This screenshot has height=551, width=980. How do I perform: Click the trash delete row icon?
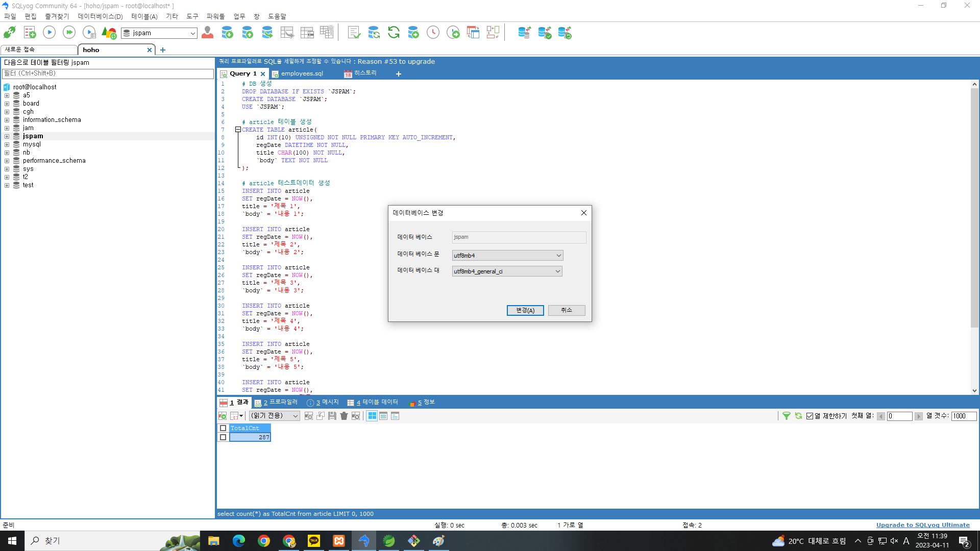(x=344, y=416)
